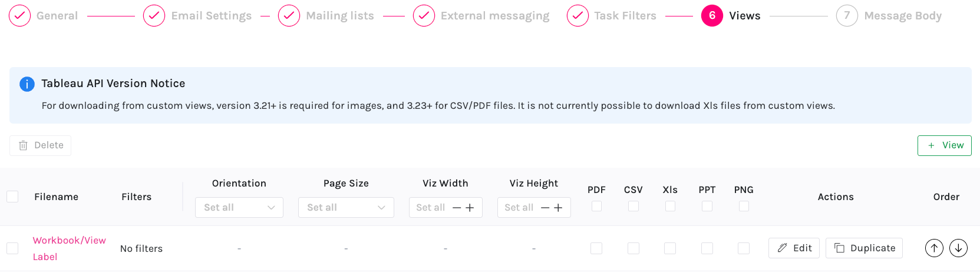Image resolution: width=980 pixels, height=276 pixels.
Task: Click the move down arrow icon
Action: click(959, 248)
